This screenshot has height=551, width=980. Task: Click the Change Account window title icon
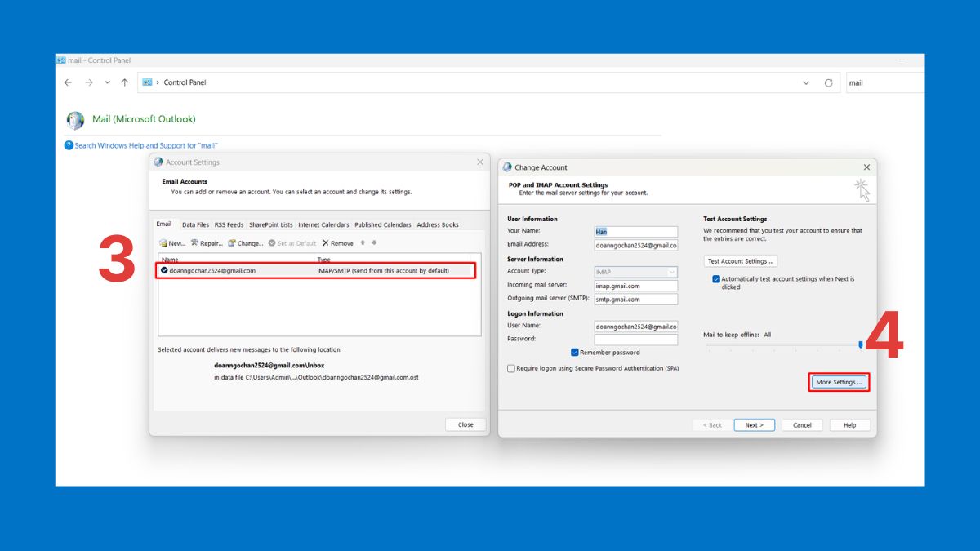pos(507,167)
